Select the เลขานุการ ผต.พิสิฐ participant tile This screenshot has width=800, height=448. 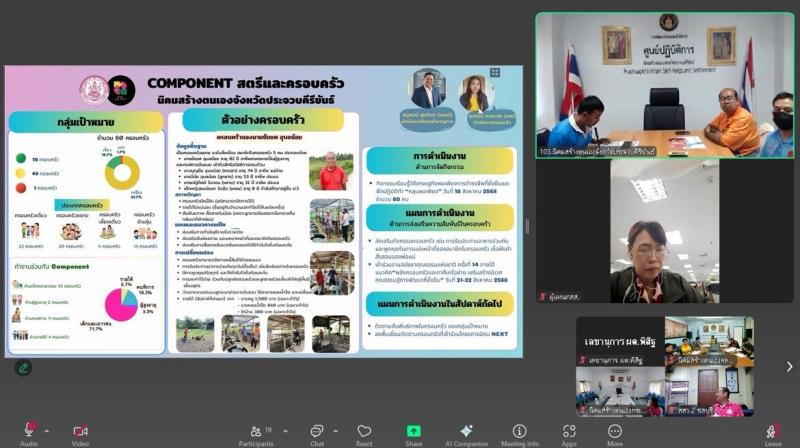pyautogui.click(x=620, y=341)
